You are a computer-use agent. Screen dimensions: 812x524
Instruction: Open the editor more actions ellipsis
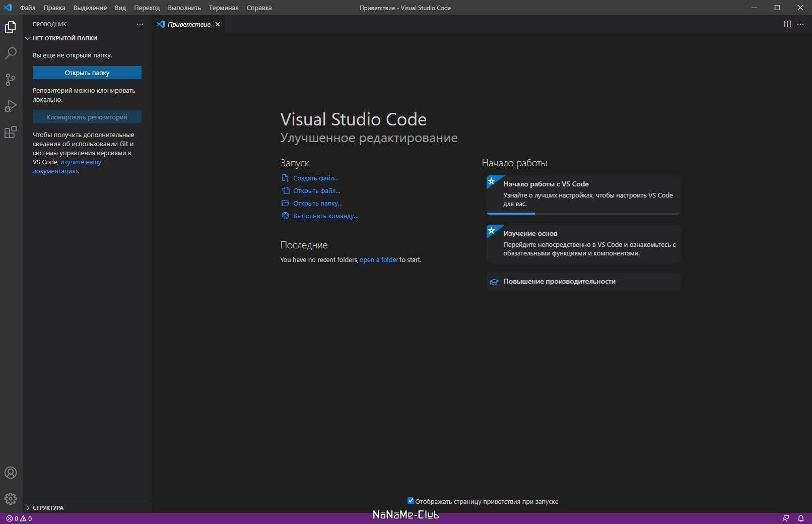click(800, 24)
